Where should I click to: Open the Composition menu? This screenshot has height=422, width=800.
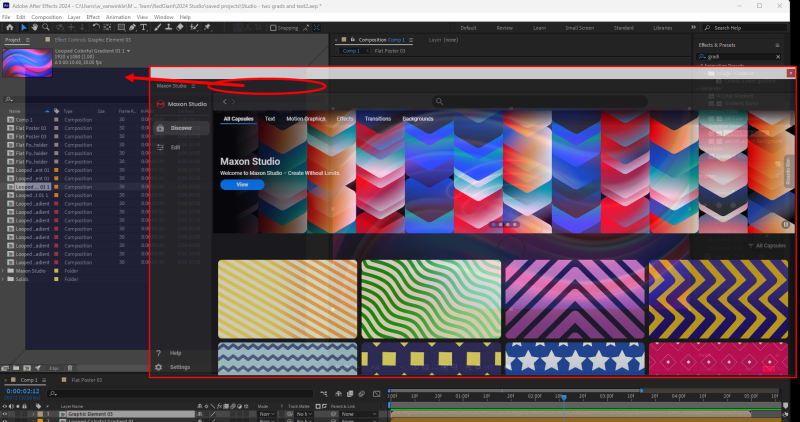(x=45, y=17)
